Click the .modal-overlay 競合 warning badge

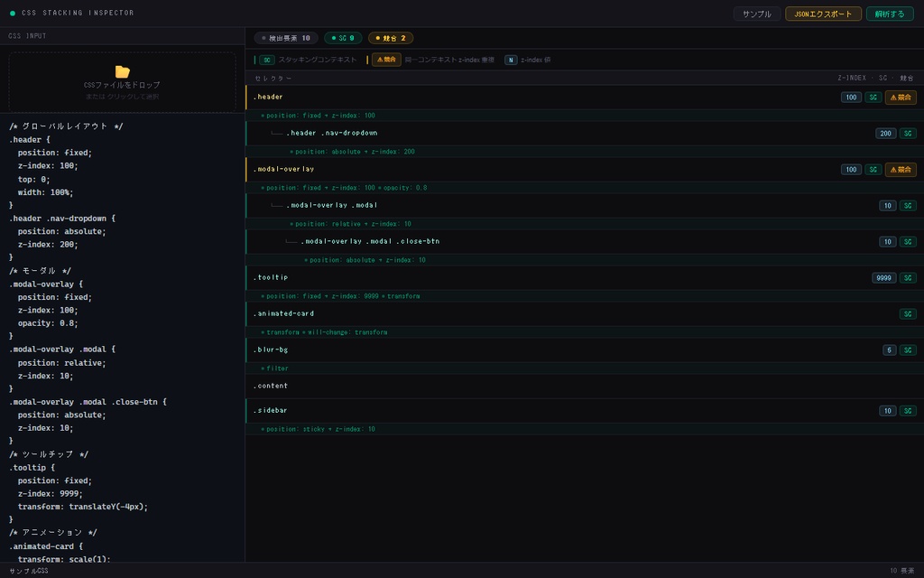click(x=901, y=169)
